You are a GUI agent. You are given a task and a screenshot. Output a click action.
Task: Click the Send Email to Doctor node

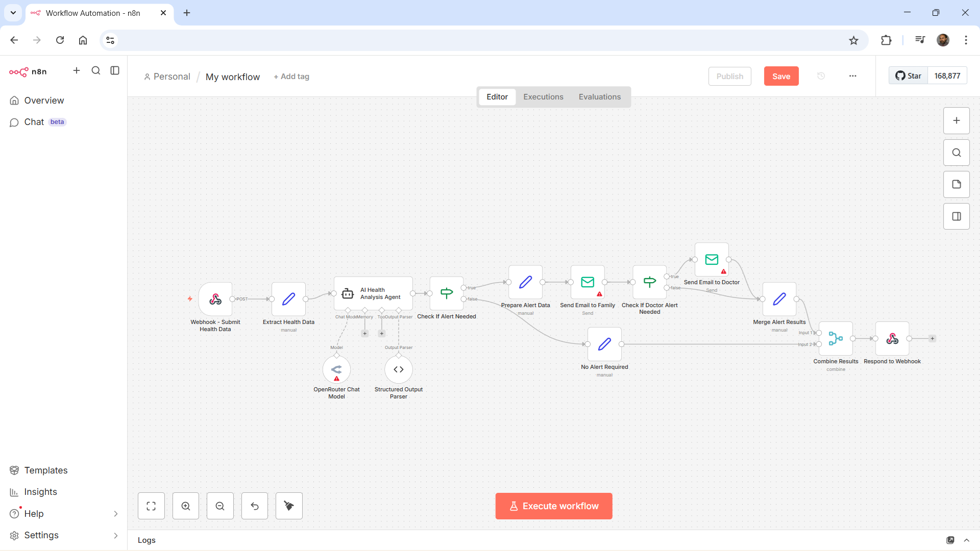712,260
